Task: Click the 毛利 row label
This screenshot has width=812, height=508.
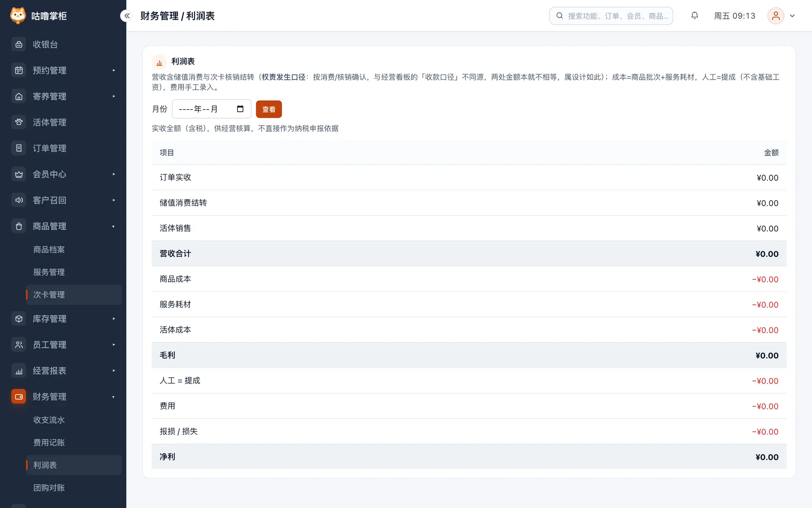Action: click(x=167, y=355)
